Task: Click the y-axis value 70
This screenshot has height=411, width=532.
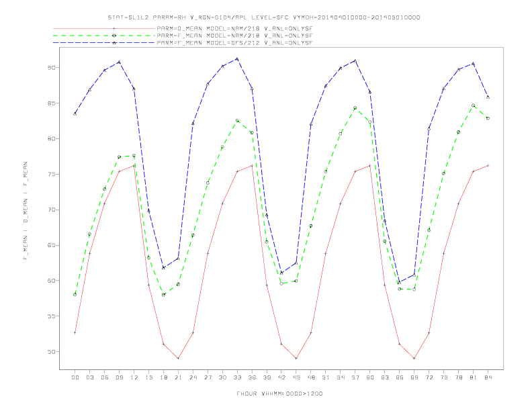Action: 51,210
